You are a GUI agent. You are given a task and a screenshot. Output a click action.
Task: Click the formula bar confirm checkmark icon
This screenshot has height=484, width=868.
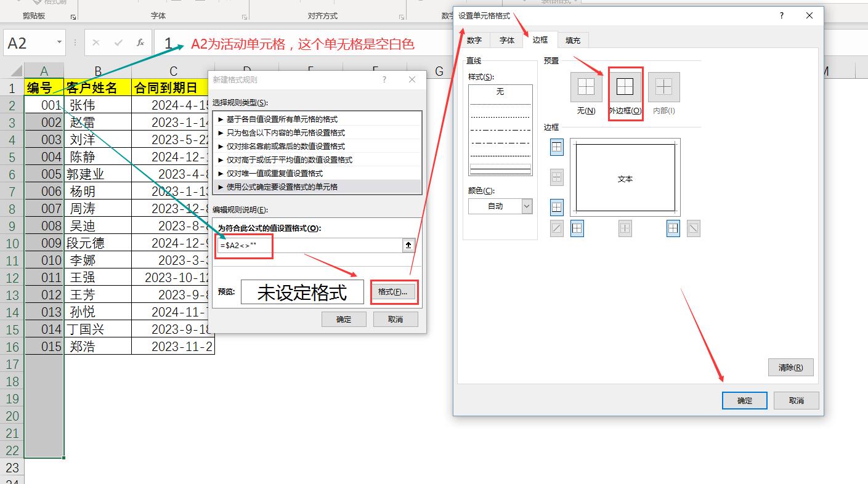pos(118,42)
